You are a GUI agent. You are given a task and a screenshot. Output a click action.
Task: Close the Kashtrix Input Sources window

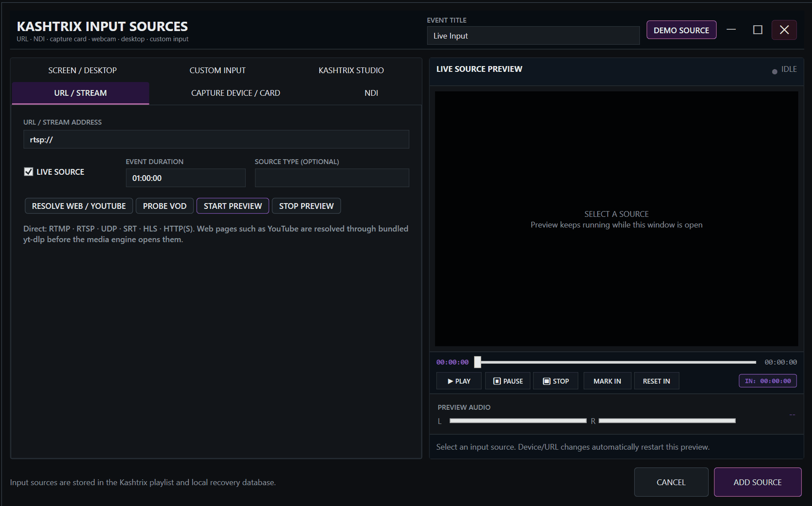pos(784,30)
